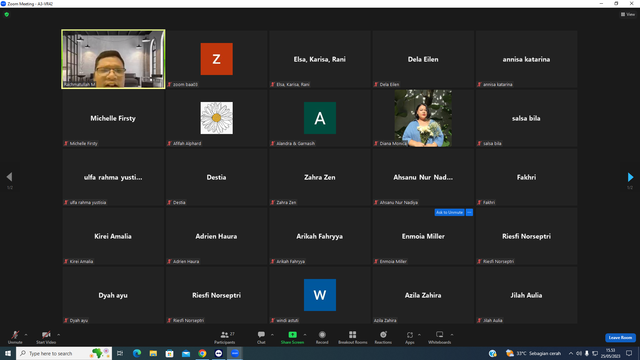Image resolution: width=640 pixels, height=360 pixels.
Task: Select the Dela Eilen tile
Action: coord(423,59)
